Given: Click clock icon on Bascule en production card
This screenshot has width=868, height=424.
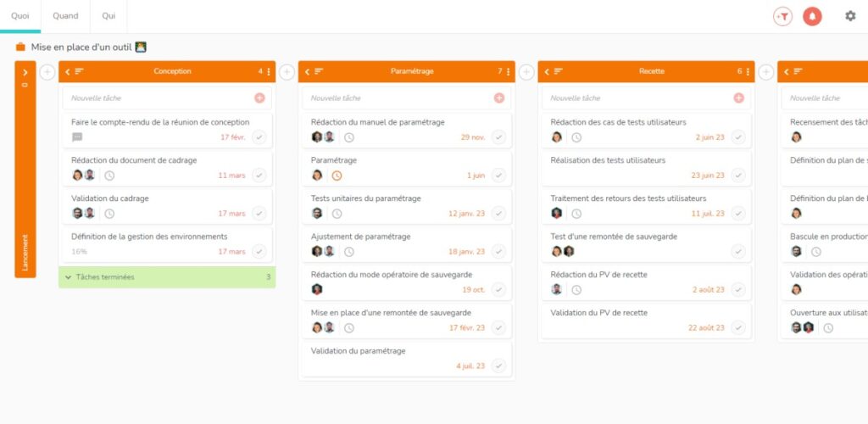Looking at the screenshot, I should (x=816, y=252).
